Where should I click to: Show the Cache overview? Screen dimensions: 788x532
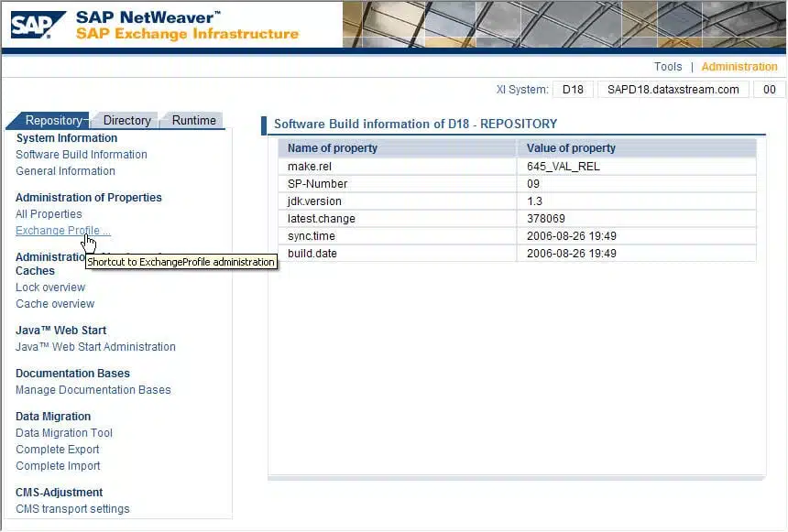pos(55,303)
